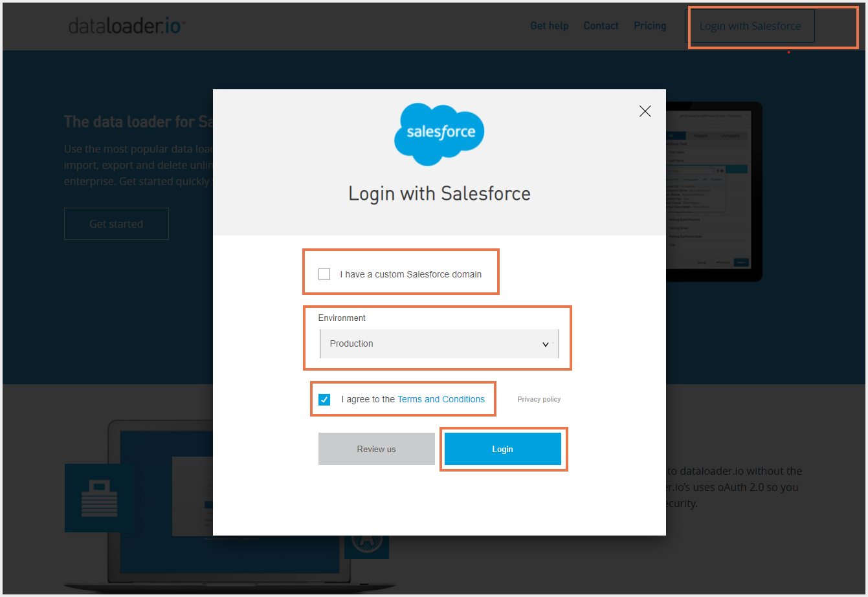Uncheck the Terms and Conditions agreement
868x597 pixels.
(x=324, y=400)
